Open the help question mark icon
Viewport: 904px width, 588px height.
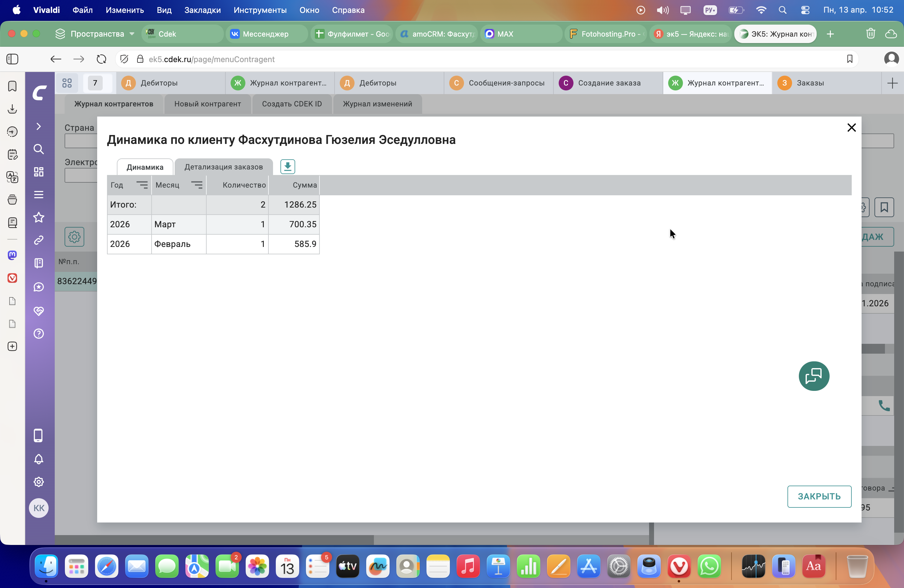point(39,333)
